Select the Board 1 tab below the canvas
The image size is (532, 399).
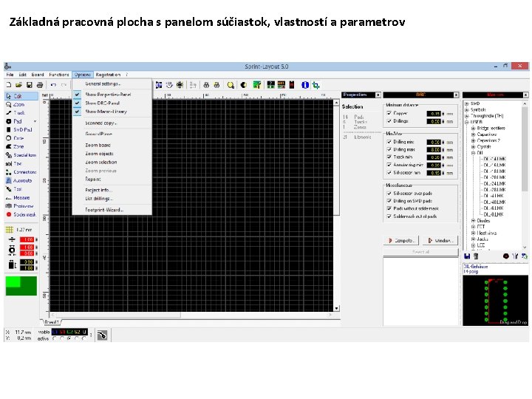[x=52, y=322]
